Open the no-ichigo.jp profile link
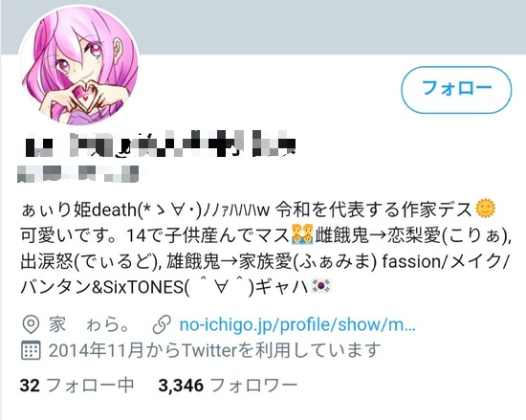The height and width of the screenshot is (420, 526). pos(297,324)
